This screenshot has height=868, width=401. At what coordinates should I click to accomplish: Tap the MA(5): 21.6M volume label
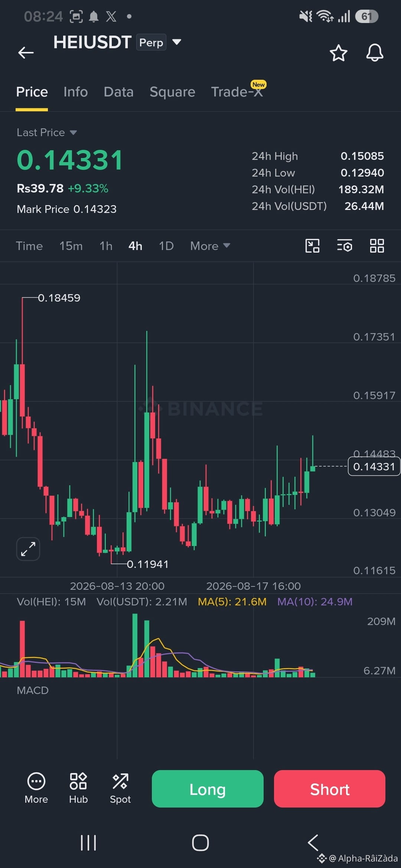(x=232, y=602)
